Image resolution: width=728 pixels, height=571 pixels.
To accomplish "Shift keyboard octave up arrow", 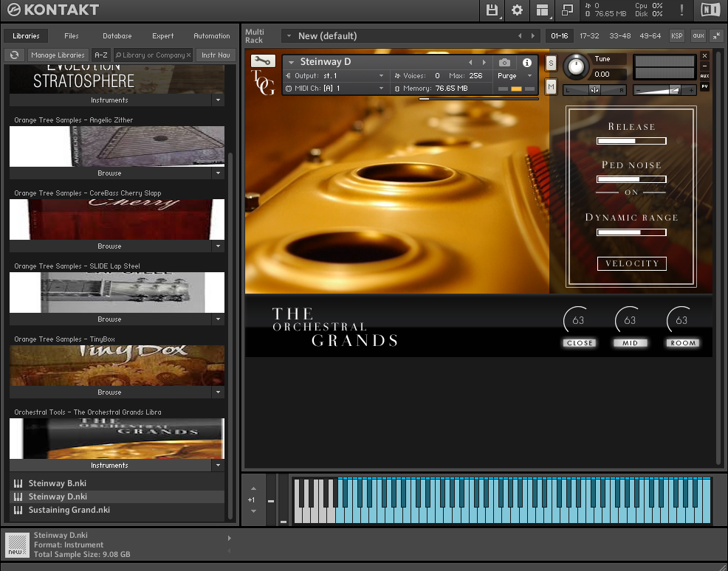I will tap(253, 488).
